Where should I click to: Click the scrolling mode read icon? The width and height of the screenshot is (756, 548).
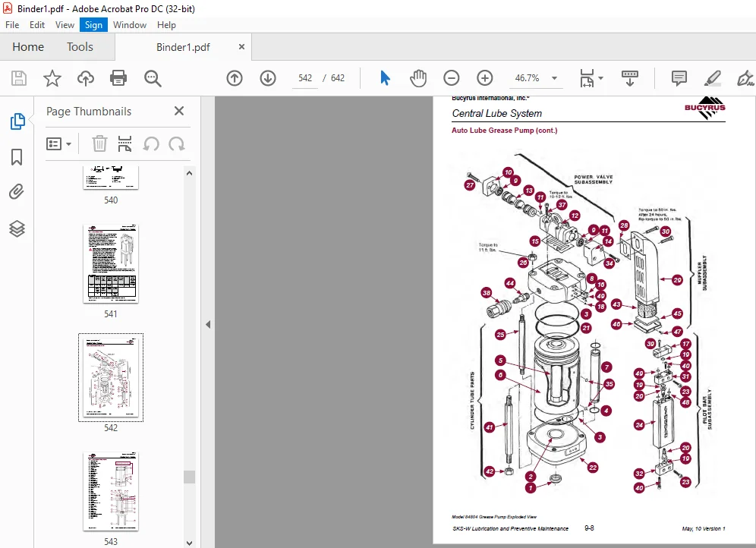pos(630,78)
